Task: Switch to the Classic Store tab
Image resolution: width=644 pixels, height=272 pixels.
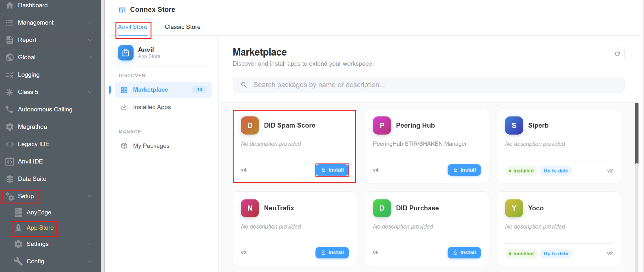Action: tap(183, 27)
